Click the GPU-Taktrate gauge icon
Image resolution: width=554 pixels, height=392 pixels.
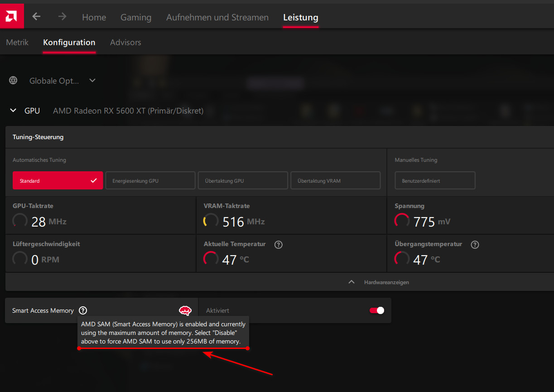click(20, 221)
